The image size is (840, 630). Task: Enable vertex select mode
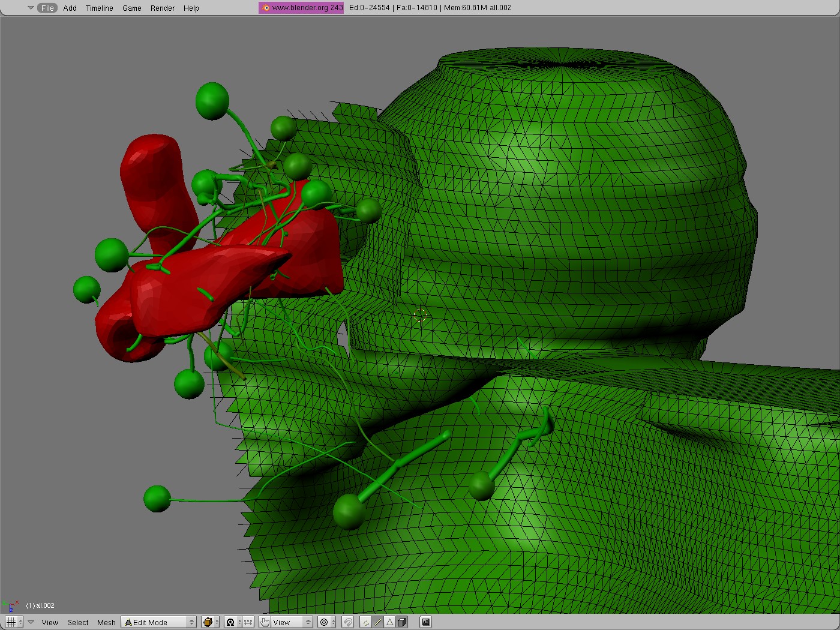[366, 622]
